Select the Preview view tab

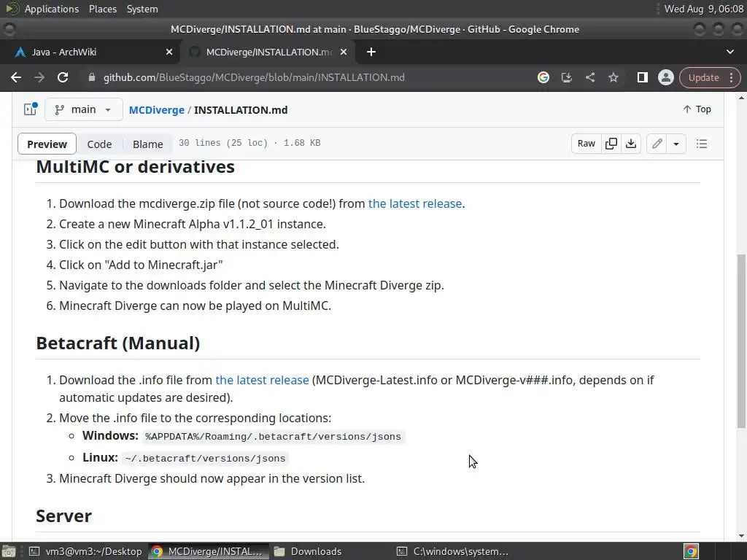47,144
